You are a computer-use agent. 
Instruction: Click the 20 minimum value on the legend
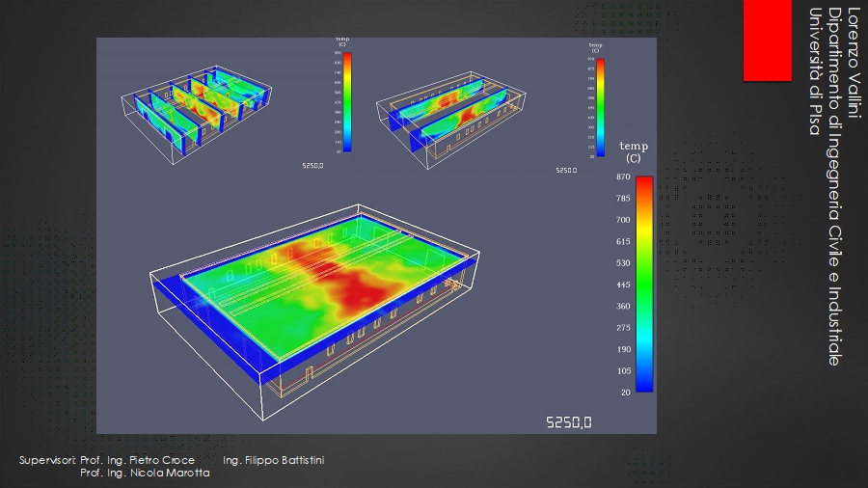pyautogui.click(x=624, y=391)
